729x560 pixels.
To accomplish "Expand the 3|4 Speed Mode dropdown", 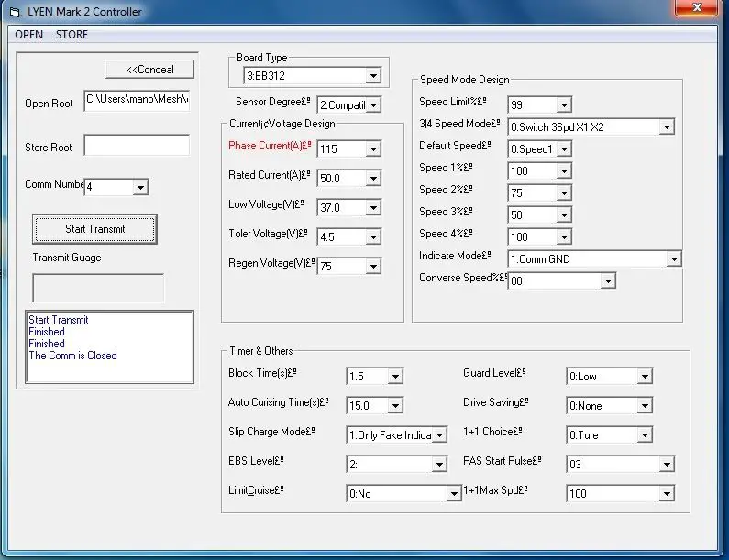I will point(667,126).
